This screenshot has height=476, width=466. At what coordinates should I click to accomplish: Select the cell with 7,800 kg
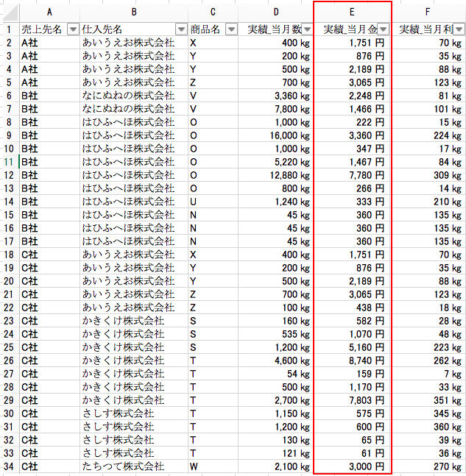[x=276, y=109]
